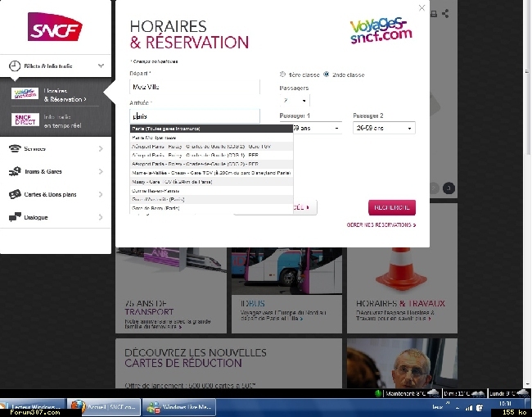Click the Cartes & Bons plans ticket icon
Image resolution: width=532 pixels, height=417 pixels.
[x=16, y=194]
